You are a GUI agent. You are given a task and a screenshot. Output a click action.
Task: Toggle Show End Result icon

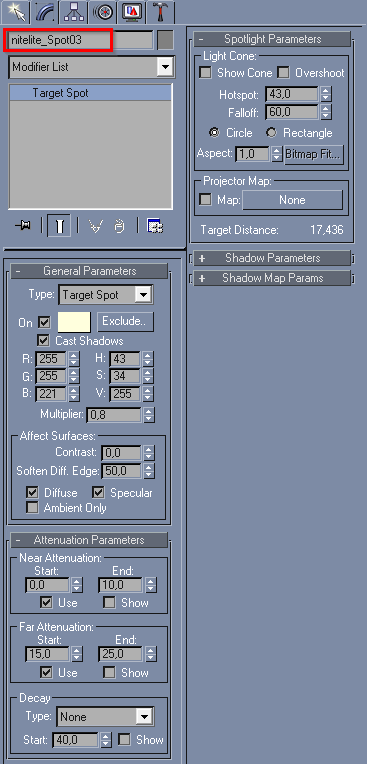point(59,227)
